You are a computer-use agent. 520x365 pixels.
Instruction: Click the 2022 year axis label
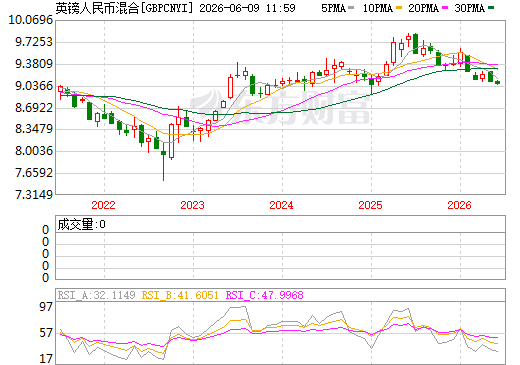point(103,205)
